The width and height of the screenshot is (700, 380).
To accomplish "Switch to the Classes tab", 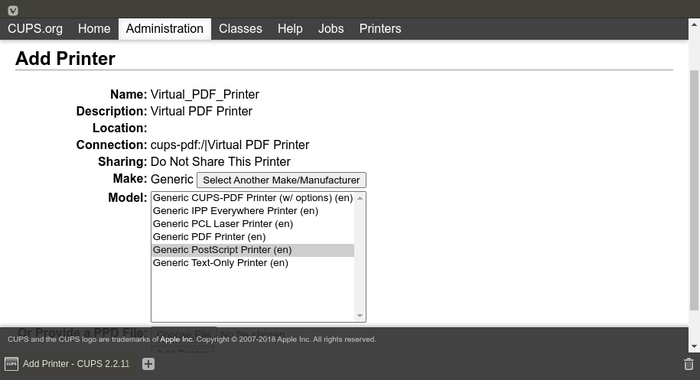I will (x=240, y=29).
